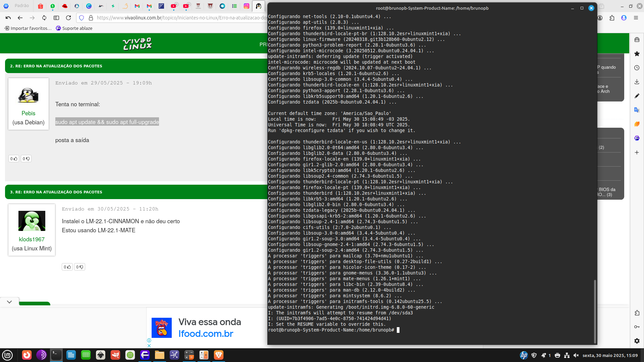
Task: Open browser extensions puzzle icon
Action: 612,18
